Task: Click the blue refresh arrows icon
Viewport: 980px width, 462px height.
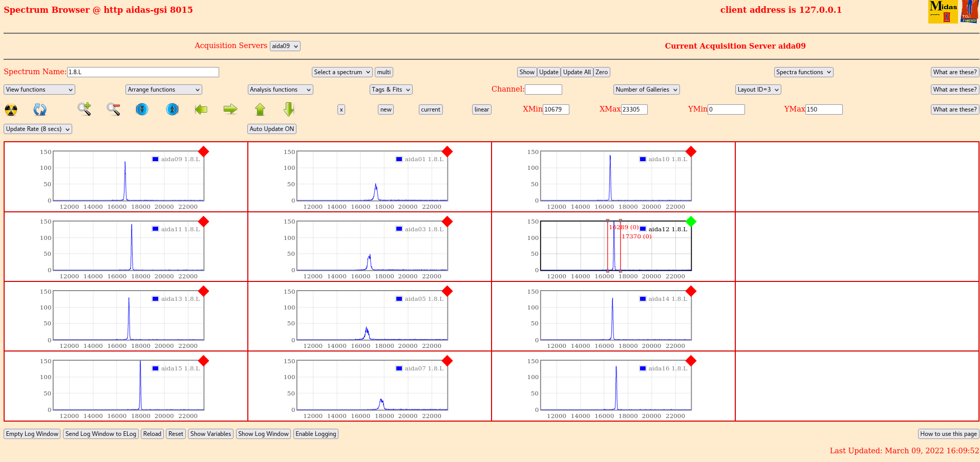Action: pos(40,109)
